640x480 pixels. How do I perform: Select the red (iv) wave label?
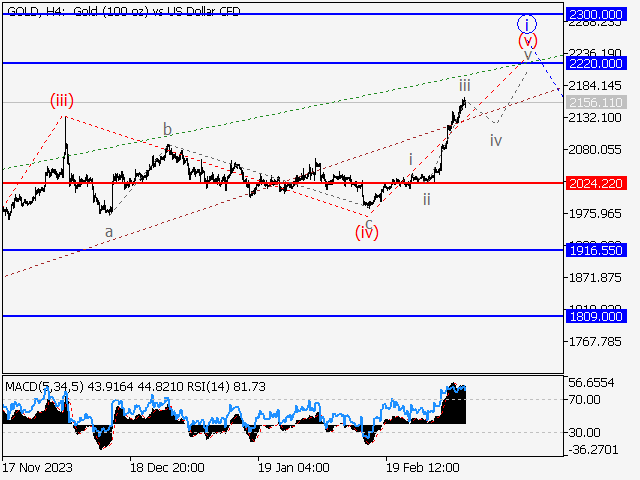point(368,233)
